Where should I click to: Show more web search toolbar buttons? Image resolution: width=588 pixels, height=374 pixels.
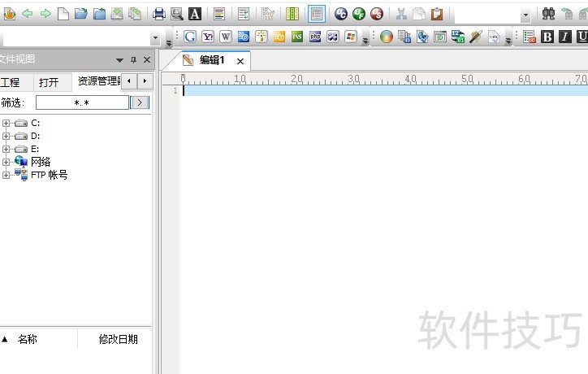(365, 41)
